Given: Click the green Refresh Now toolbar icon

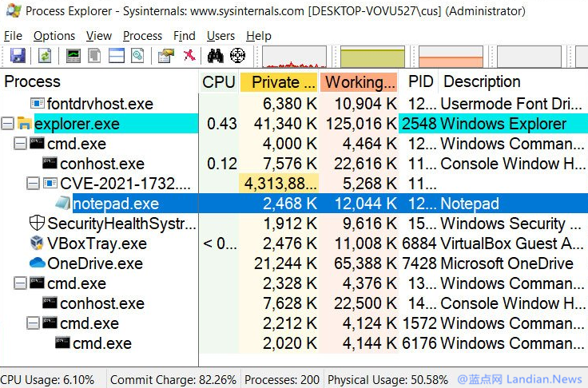Looking at the screenshot, I should point(45,56).
